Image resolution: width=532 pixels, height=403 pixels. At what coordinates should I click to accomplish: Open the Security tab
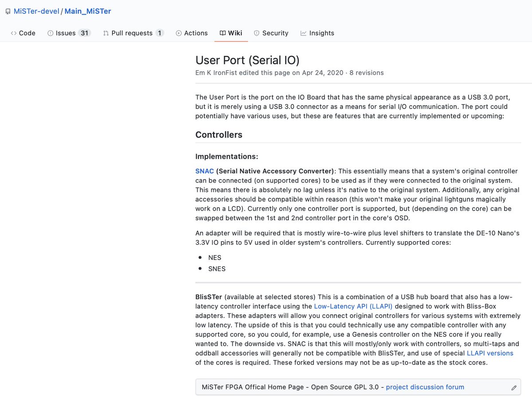271,33
